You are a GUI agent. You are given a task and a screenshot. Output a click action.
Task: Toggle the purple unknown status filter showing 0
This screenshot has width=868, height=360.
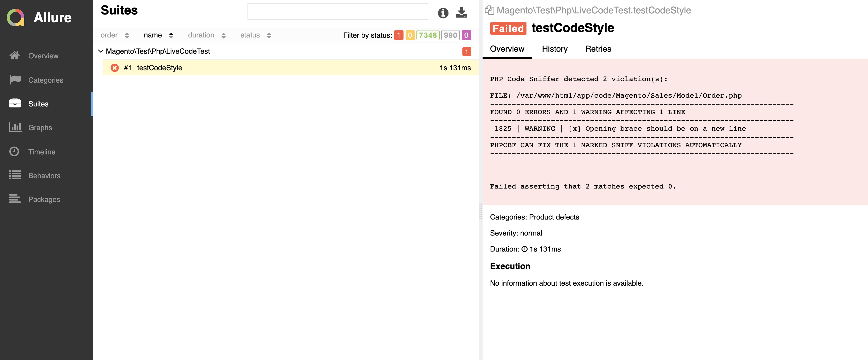click(466, 35)
